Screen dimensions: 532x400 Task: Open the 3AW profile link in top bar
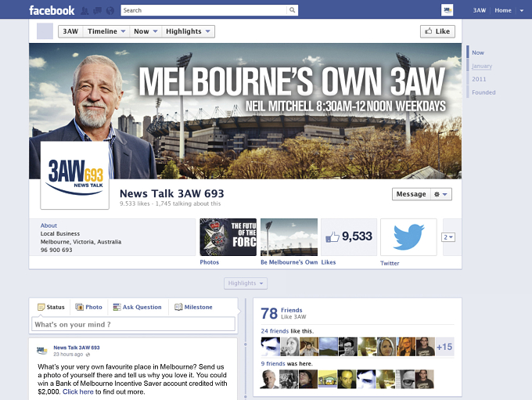(480, 10)
